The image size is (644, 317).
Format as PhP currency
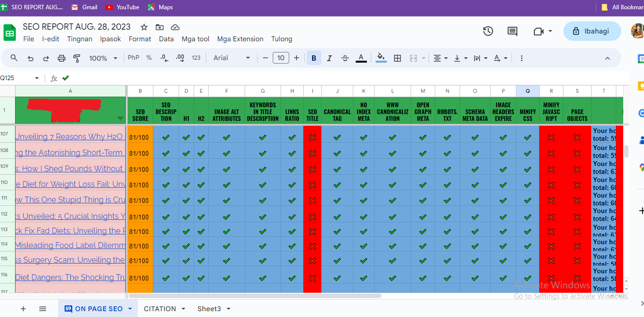coord(133,58)
